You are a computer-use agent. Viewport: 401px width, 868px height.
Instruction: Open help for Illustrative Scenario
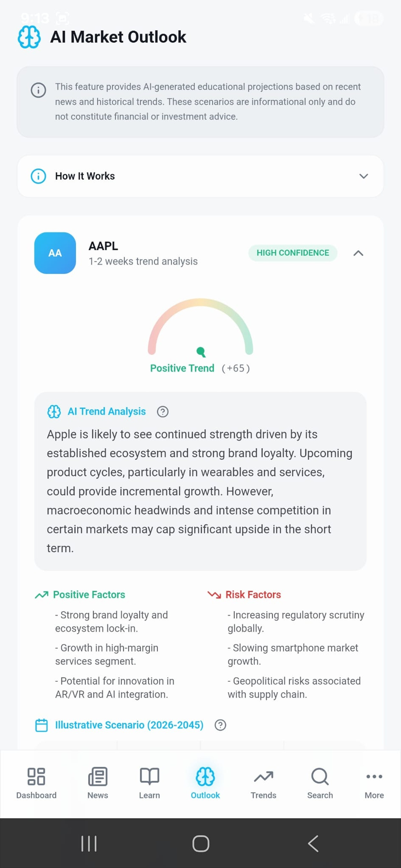(x=220, y=725)
